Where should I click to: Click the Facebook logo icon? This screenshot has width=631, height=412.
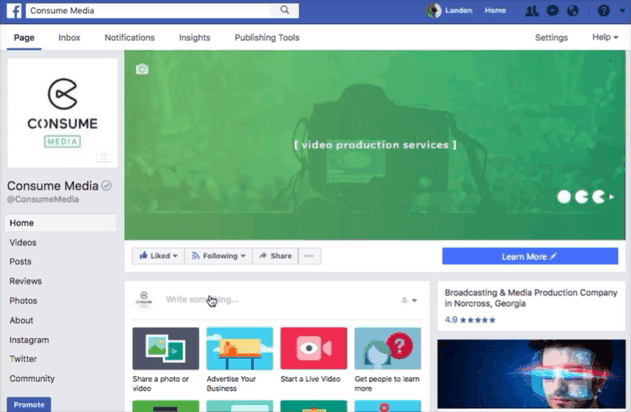[x=14, y=10]
